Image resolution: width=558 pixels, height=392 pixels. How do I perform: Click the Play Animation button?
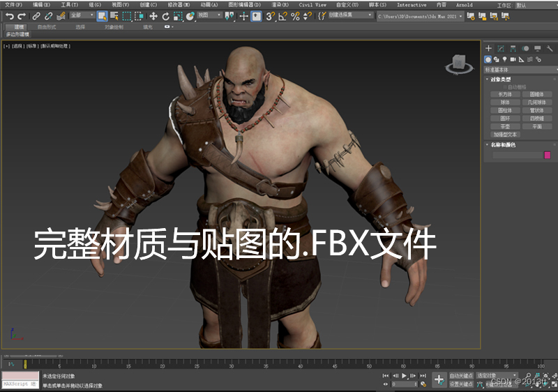pos(404,376)
